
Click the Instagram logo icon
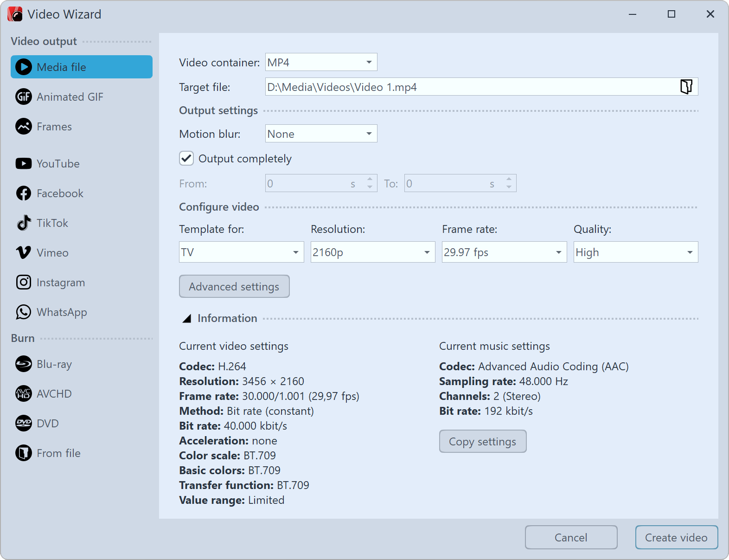click(x=24, y=283)
